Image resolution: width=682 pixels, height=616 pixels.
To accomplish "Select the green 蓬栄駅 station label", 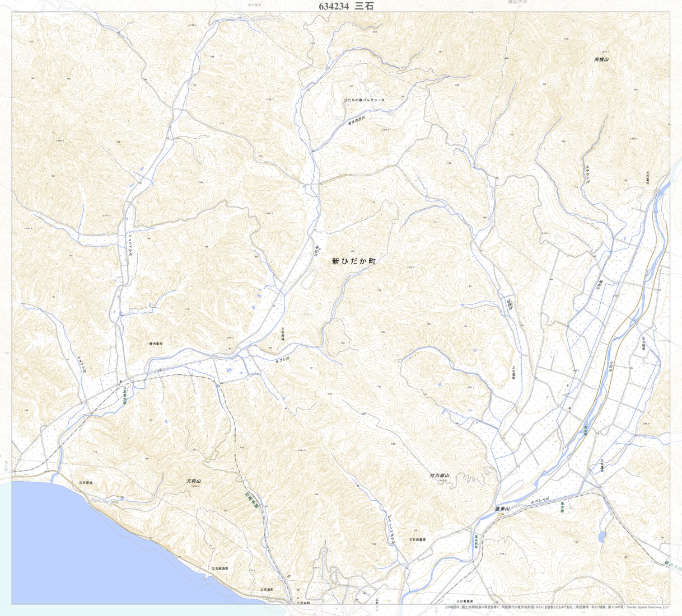I will tap(562, 507).
